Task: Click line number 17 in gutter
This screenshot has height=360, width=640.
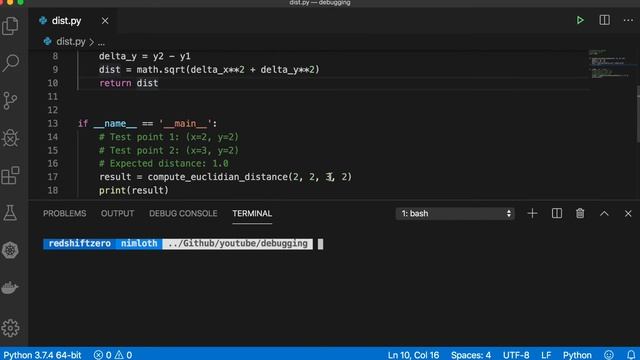Action: pyautogui.click(x=53, y=177)
